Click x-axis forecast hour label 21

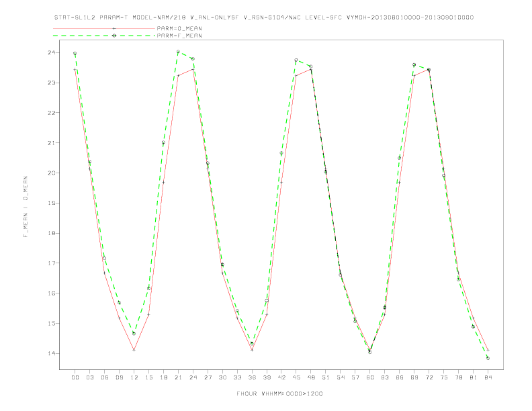[179, 377]
